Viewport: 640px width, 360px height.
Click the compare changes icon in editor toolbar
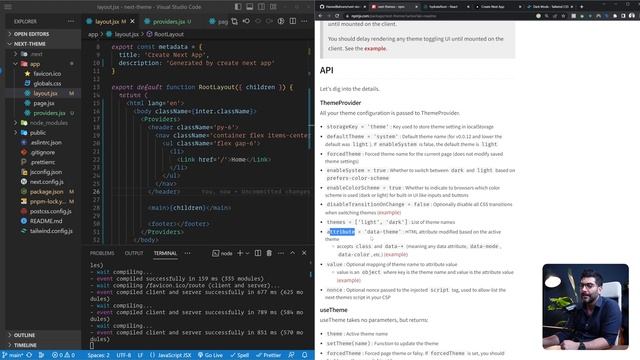coord(234,21)
